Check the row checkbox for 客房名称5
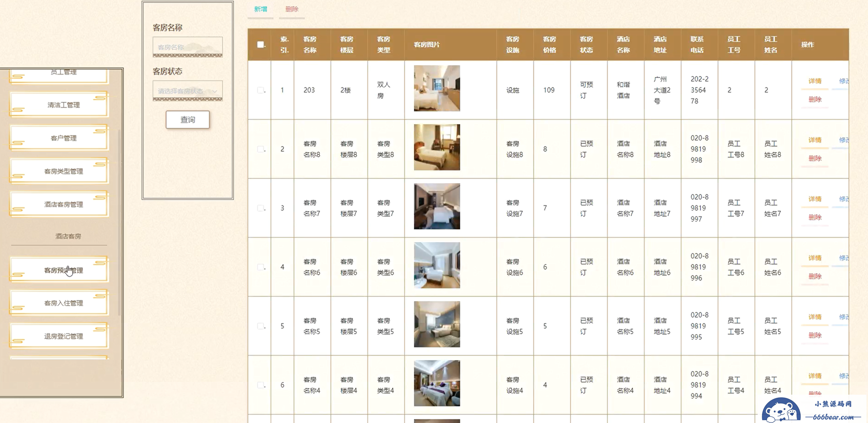 tap(260, 326)
